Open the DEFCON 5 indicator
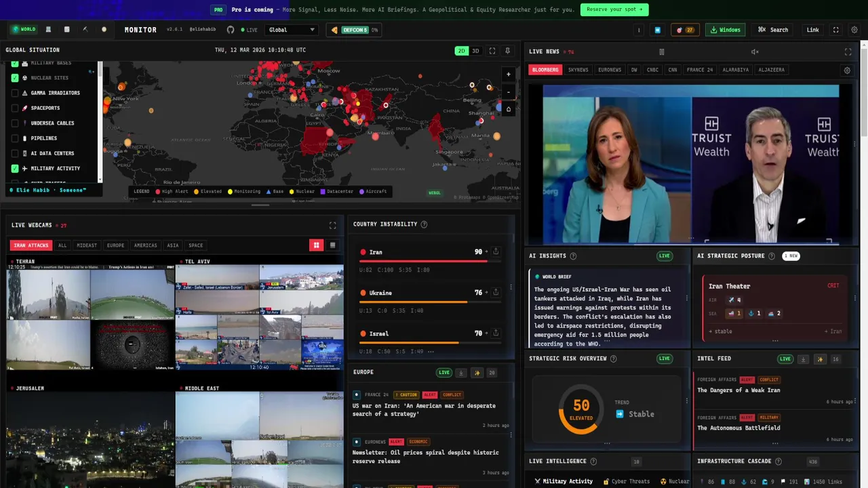Image resolution: width=868 pixels, height=488 pixels. [x=353, y=30]
